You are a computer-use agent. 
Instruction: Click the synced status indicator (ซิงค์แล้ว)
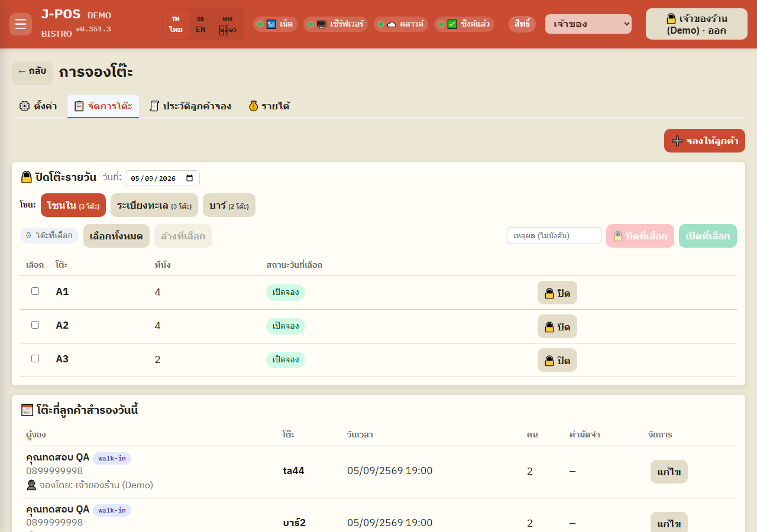464,24
